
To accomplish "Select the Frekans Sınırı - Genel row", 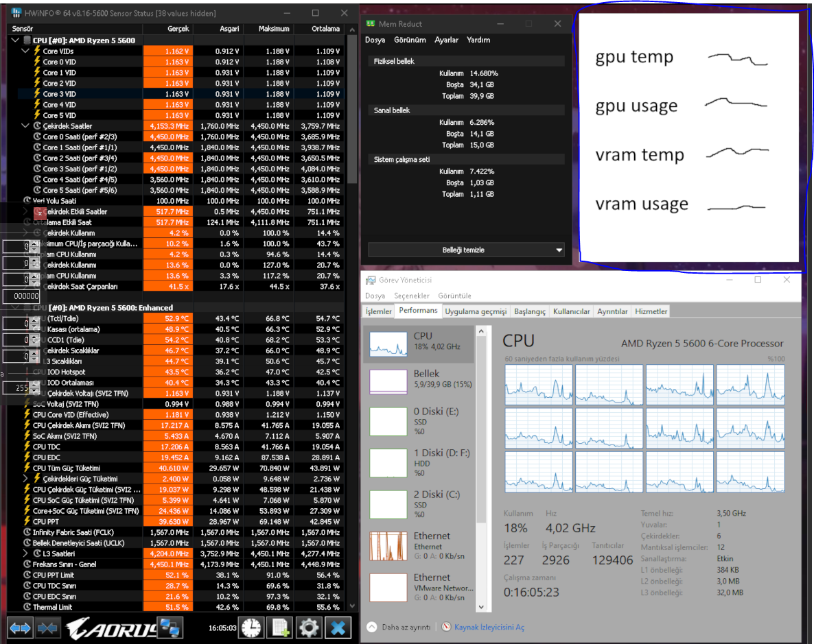I will pyautogui.click(x=180, y=564).
